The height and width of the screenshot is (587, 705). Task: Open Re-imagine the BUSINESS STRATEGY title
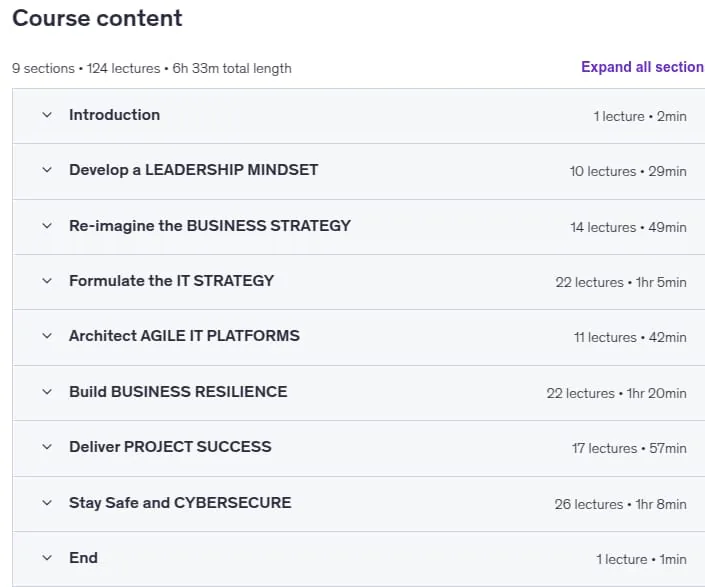(x=210, y=226)
